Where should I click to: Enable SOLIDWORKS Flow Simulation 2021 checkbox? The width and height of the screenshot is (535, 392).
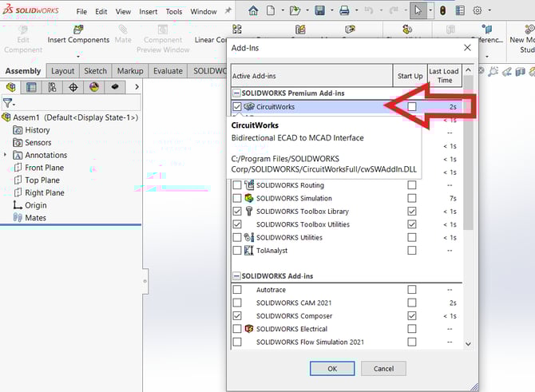[x=237, y=342]
